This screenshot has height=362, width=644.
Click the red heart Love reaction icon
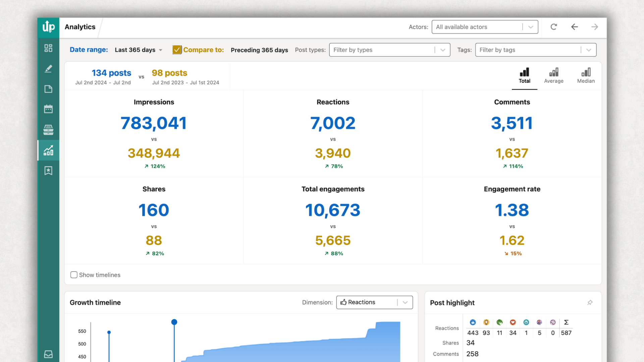tap(513, 322)
